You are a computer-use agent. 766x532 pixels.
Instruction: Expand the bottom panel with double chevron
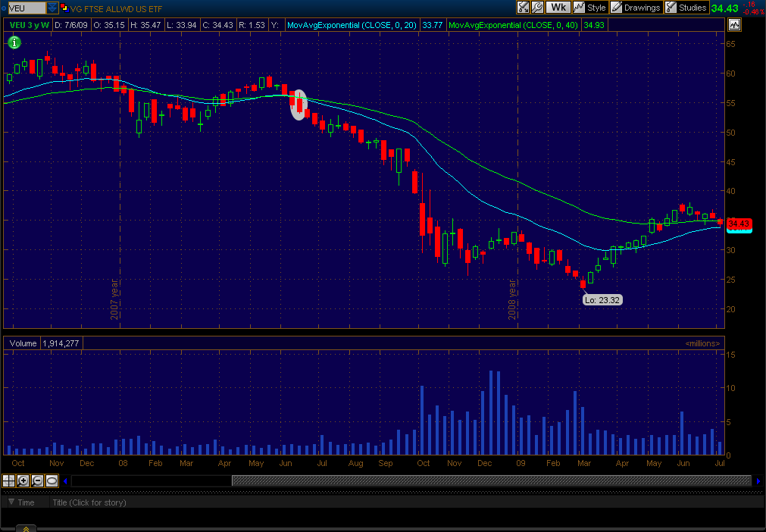click(x=25, y=528)
